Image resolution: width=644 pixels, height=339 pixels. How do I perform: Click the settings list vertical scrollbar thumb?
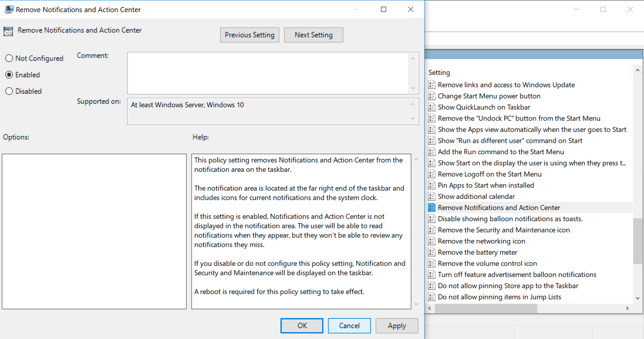click(638, 241)
